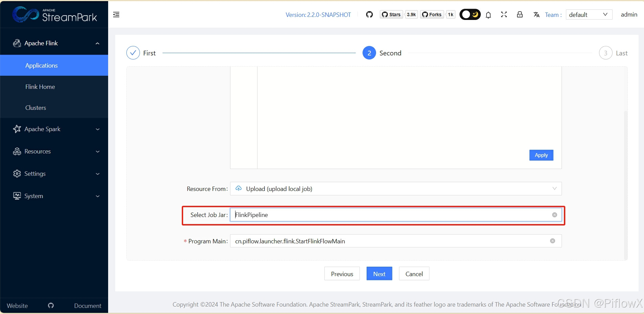This screenshot has width=644, height=314.
Task: Click the Settings gear icon
Action: tap(17, 174)
